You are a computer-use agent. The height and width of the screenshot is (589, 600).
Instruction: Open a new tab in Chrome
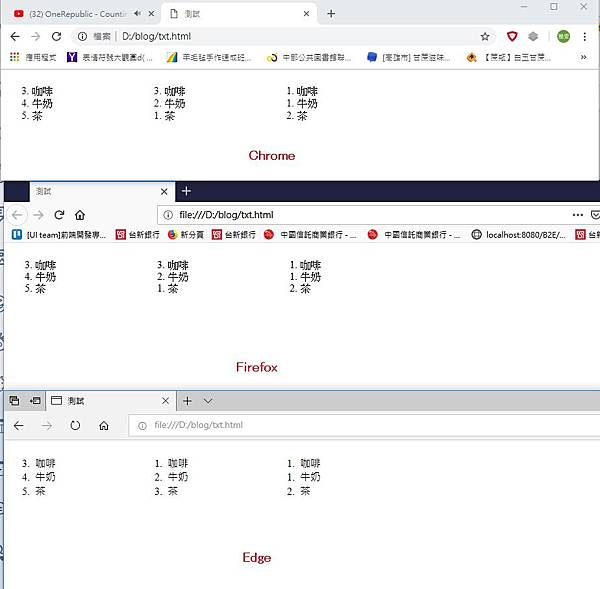(x=331, y=14)
